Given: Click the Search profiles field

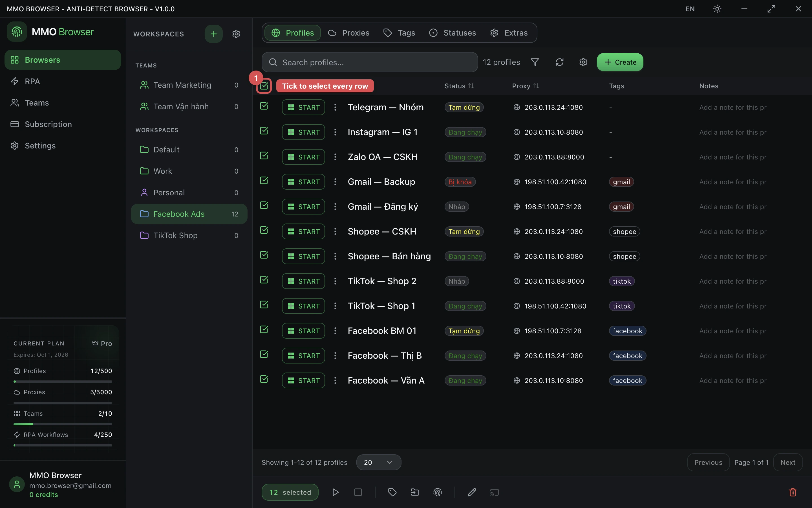Looking at the screenshot, I should tap(369, 62).
